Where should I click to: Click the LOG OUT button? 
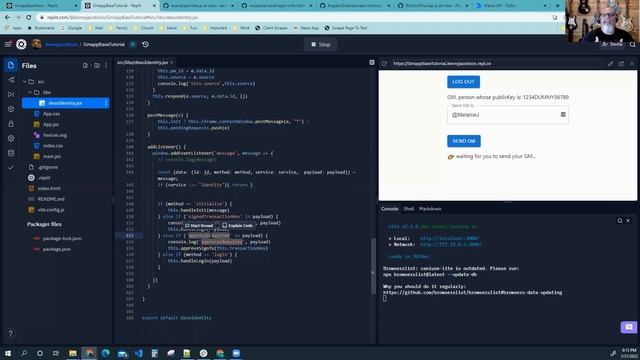463,82
